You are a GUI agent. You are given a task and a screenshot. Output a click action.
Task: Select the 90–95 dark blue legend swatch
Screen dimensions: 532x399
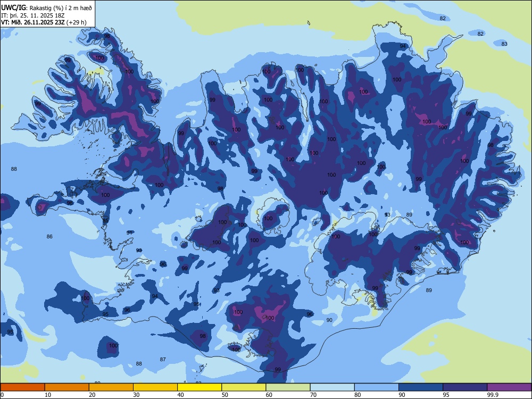tap(421, 387)
